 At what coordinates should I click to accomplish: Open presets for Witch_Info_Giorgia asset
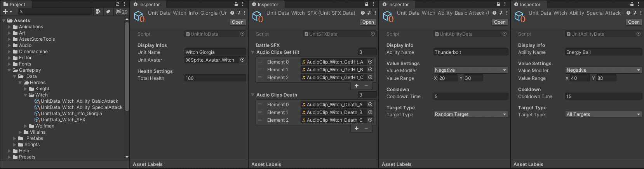point(238,13)
